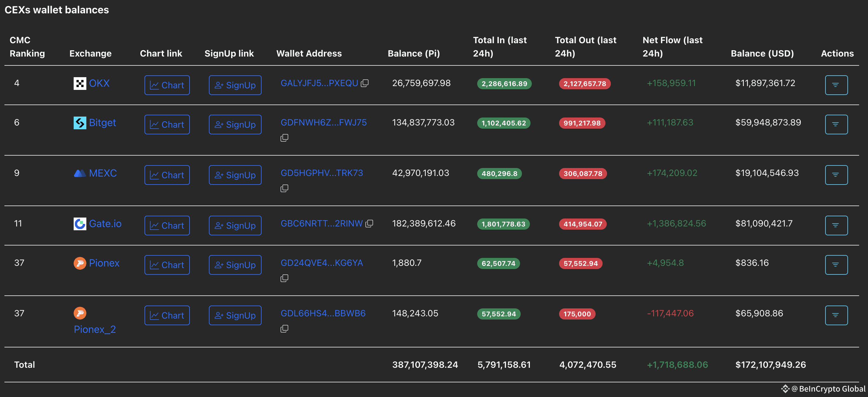Open actions filter for the Pionex_2 row
This screenshot has height=397, width=868.
tap(836, 315)
